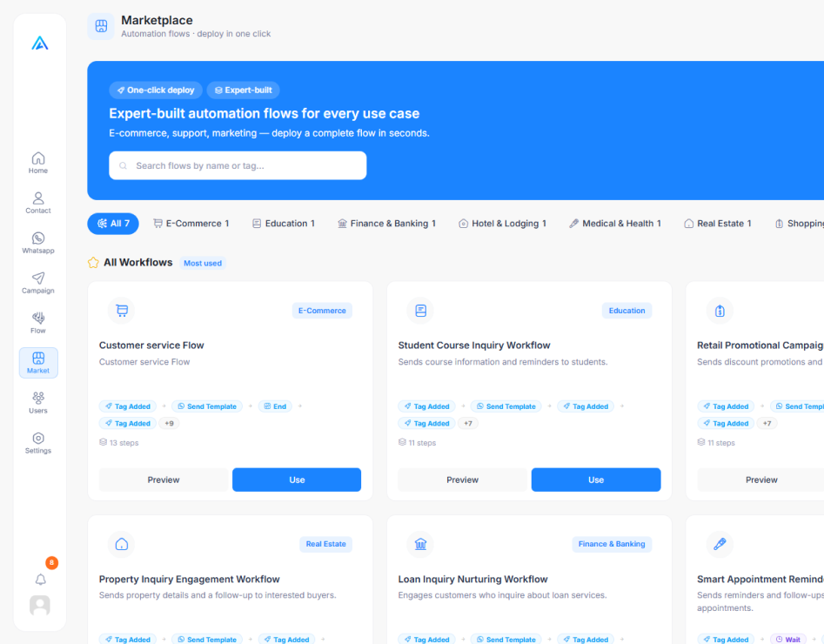
Task: Preview the Retail Promotional Campaign flow
Action: tap(761, 480)
